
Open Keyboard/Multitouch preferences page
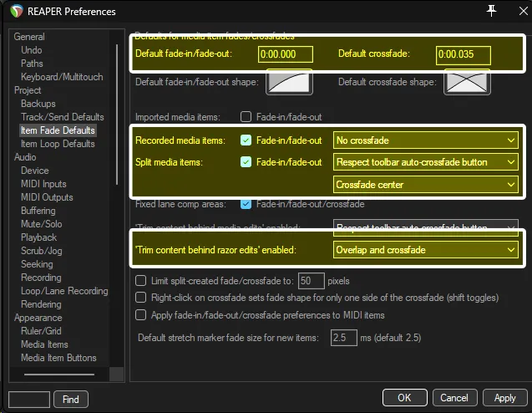tap(62, 77)
